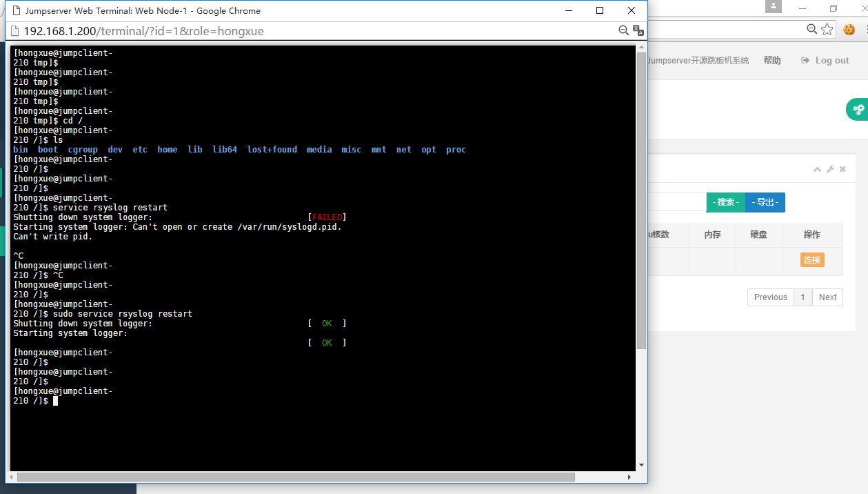Click the 'lib64' directory name in ls output
This screenshot has width=868, height=494.
[x=225, y=150]
